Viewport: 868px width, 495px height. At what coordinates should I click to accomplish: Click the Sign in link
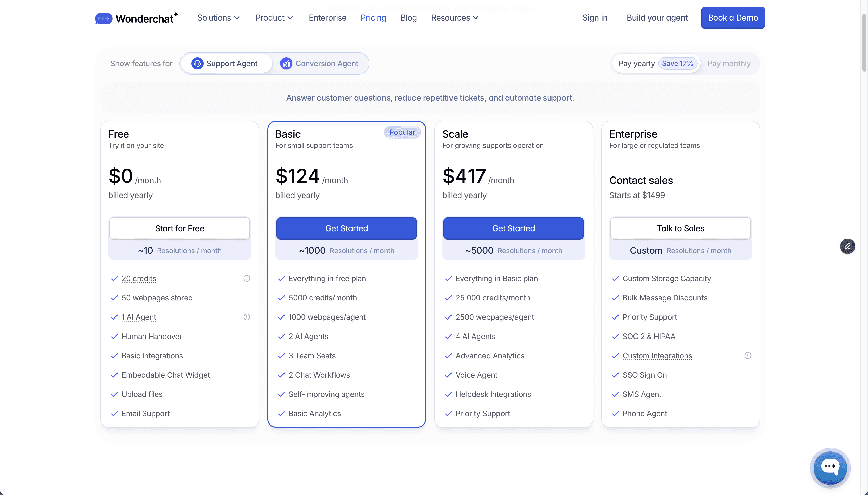point(594,18)
